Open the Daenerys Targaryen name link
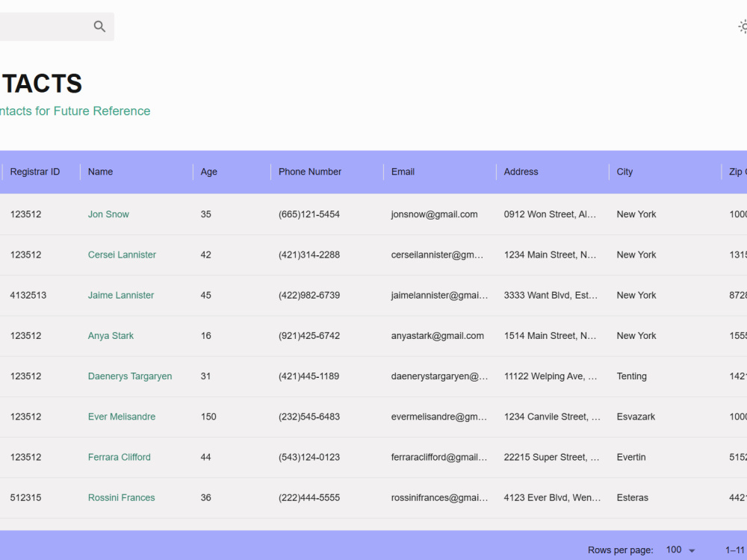The image size is (747, 560). pyautogui.click(x=129, y=376)
